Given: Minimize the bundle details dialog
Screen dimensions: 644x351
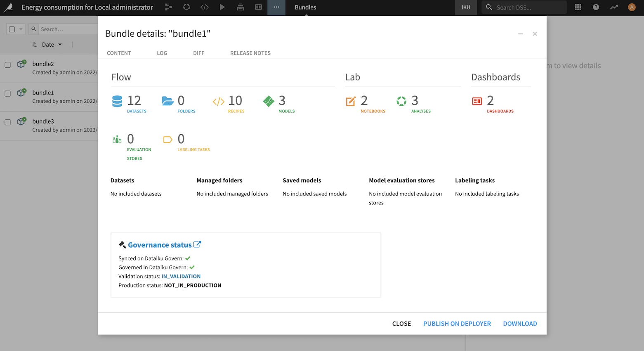Looking at the screenshot, I should coord(521,34).
